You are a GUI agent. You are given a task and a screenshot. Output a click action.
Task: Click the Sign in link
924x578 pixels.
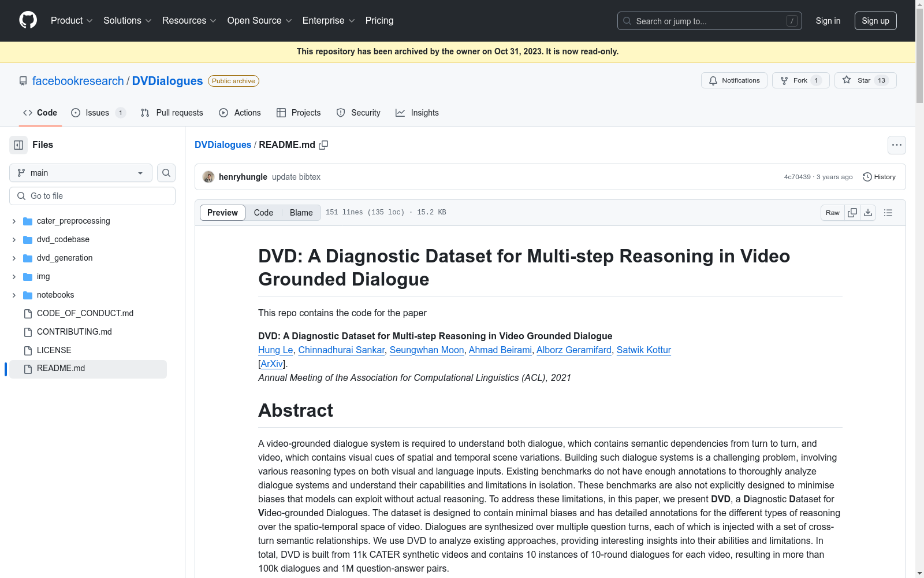pyautogui.click(x=828, y=21)
